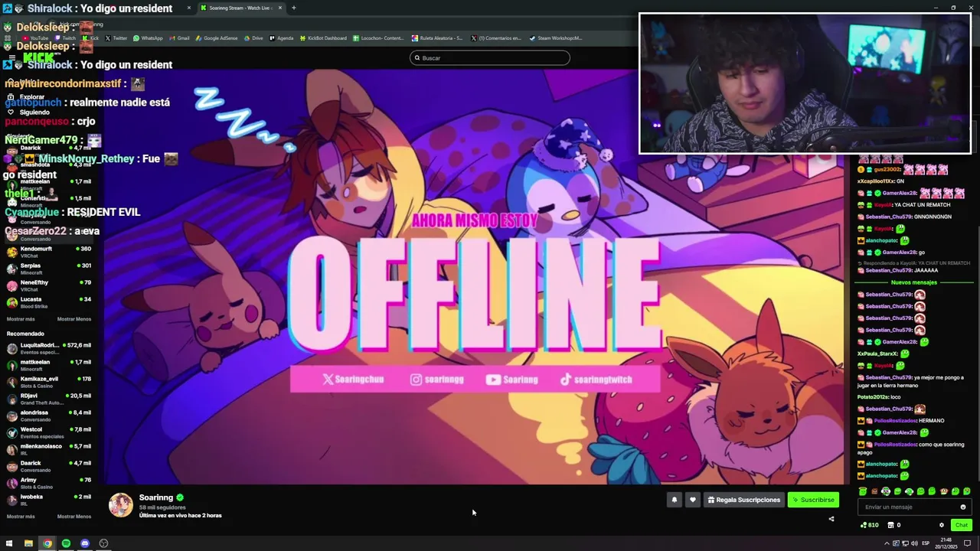This screenshot has height=551, width=980.
Task: Select Serpias channel in sidebar
Action: tap(49, 269)
